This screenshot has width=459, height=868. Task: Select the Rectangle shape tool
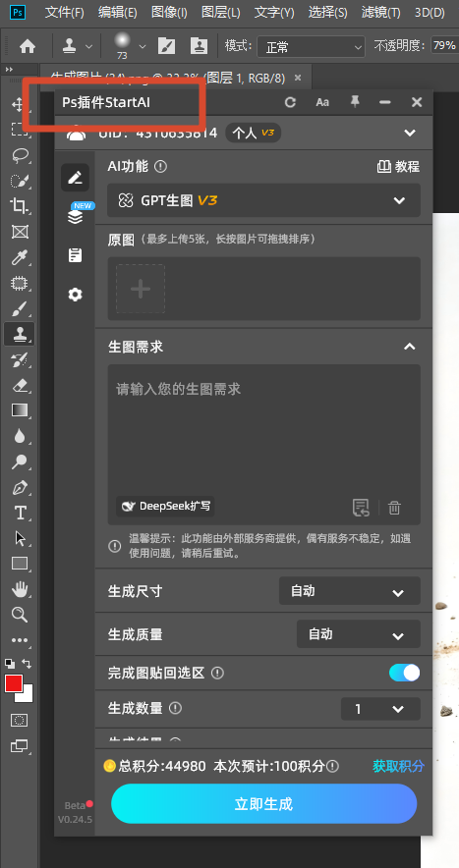(x=20, y=564)
